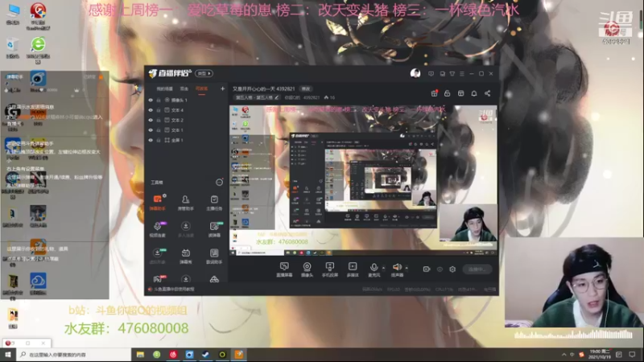This screenshot has height=362, width=644.
Task: Toggle lock on 全屏 1 source
Action: pos(159,140)
